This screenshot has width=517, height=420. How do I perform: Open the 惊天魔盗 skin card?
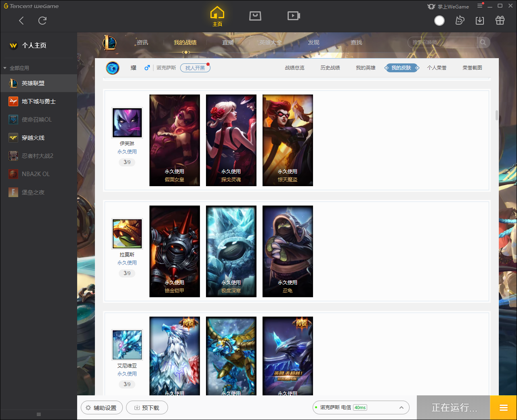click(288, 140)
